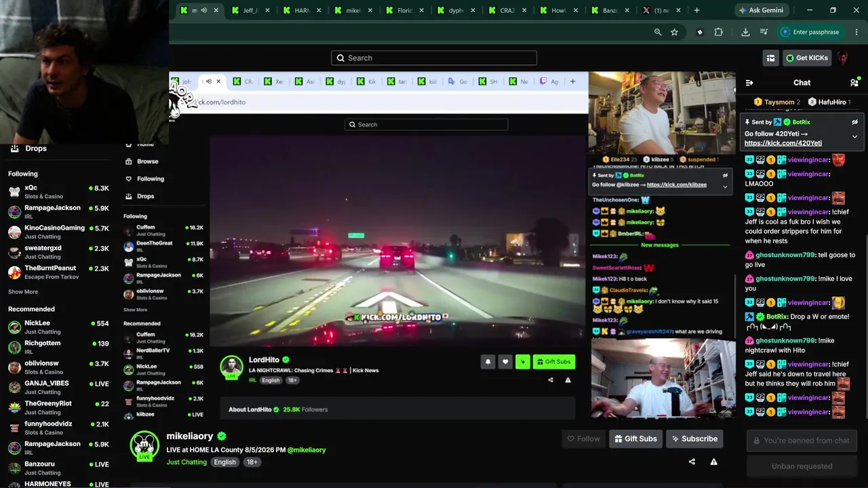Viewport: 868px width, 488px height.
Task: Click the Get KICKs button
Action: (x=807, y=58)
